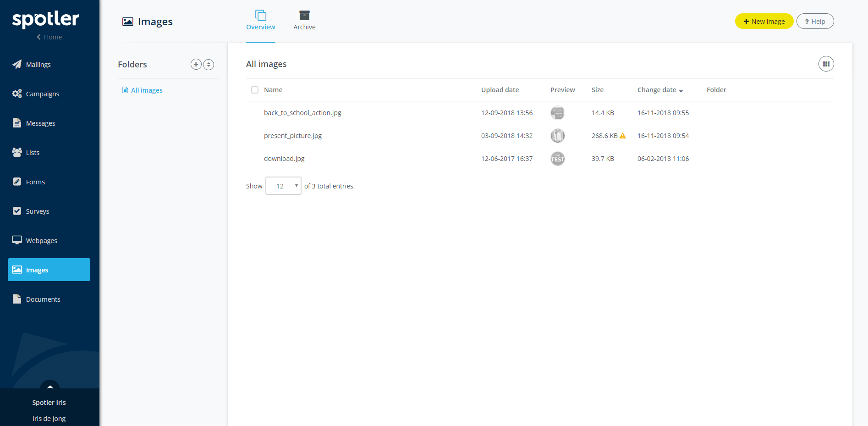The height and width of the screenshot is (426, 868).
Task: Go back via the Home link
Action: pyautogui.click(x=49, y=37)
